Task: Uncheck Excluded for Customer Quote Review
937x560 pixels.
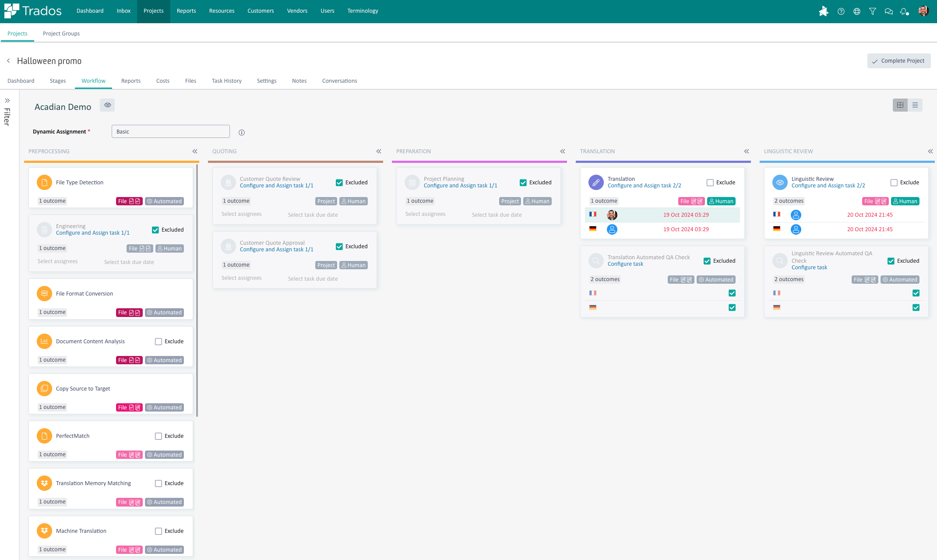Action: 339,183
